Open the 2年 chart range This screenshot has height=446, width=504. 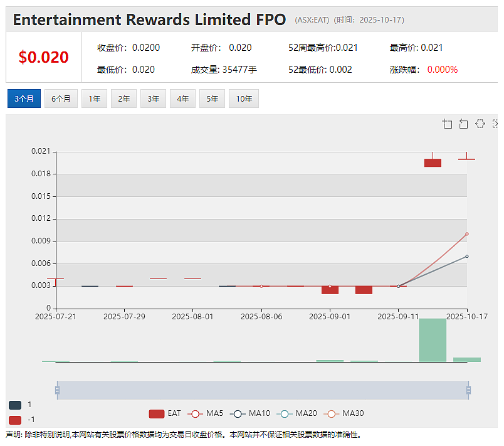[x=123, y=98]
